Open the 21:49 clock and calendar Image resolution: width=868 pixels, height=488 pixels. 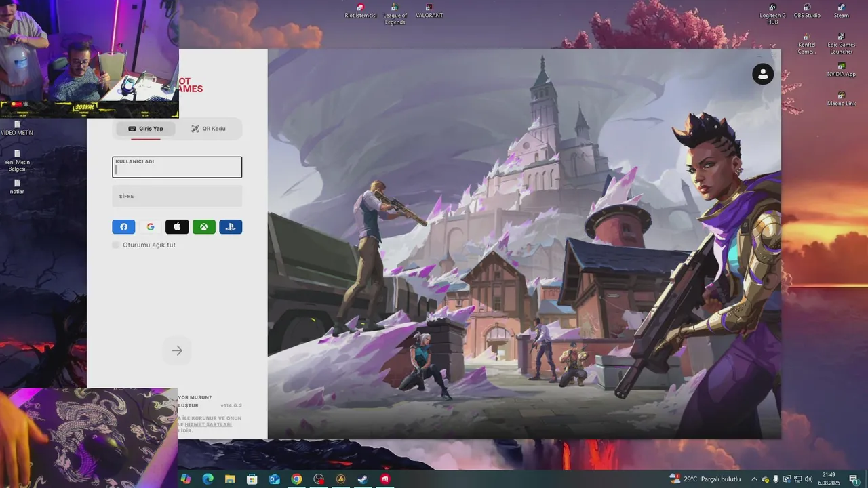[x=829, y=479]
